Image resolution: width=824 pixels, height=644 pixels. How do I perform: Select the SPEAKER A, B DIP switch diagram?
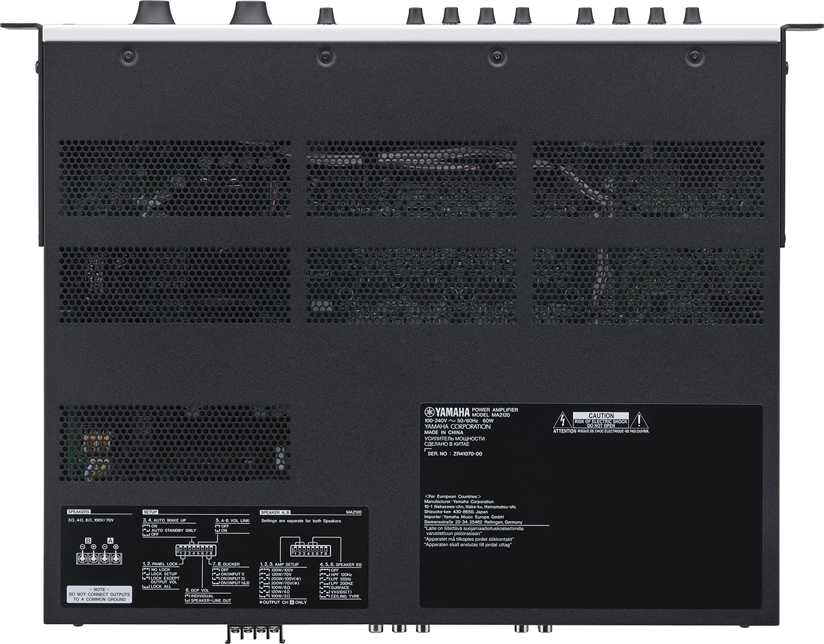(x=310, y=551)
